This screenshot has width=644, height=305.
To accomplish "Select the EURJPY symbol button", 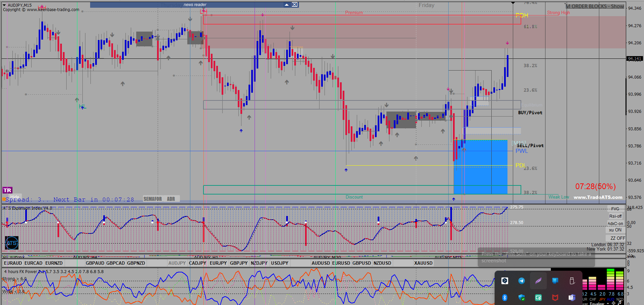I will (x=218, y=263).
